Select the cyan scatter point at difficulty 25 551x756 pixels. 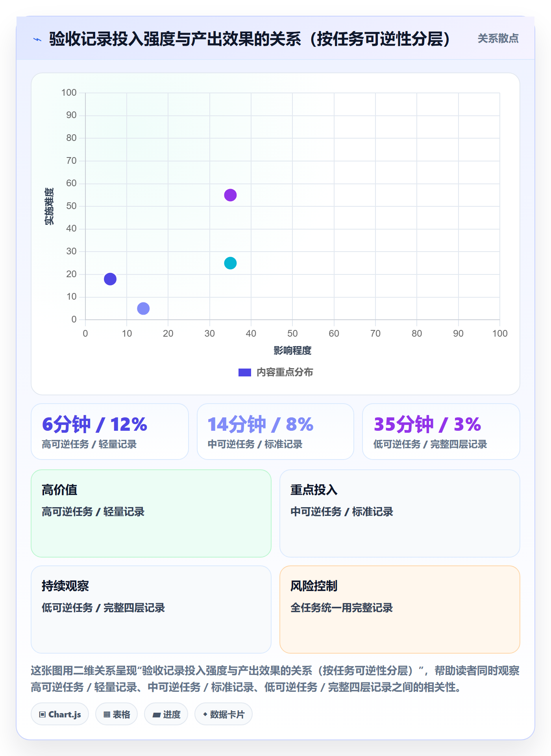(x=230, y=263)
